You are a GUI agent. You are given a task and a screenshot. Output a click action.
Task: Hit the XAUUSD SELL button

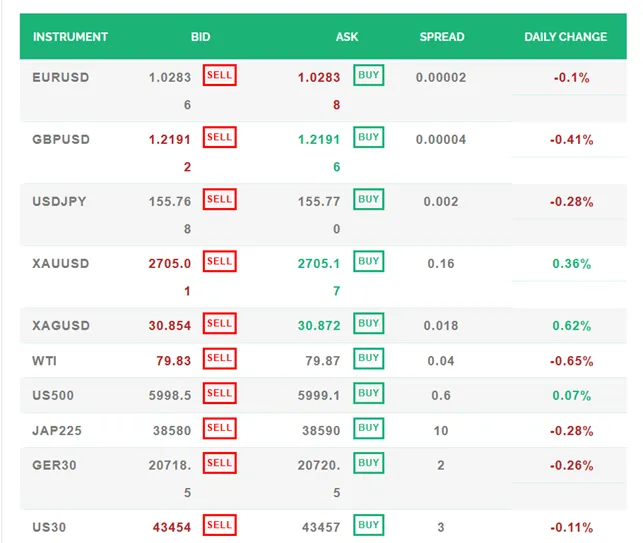coord(219,262)
